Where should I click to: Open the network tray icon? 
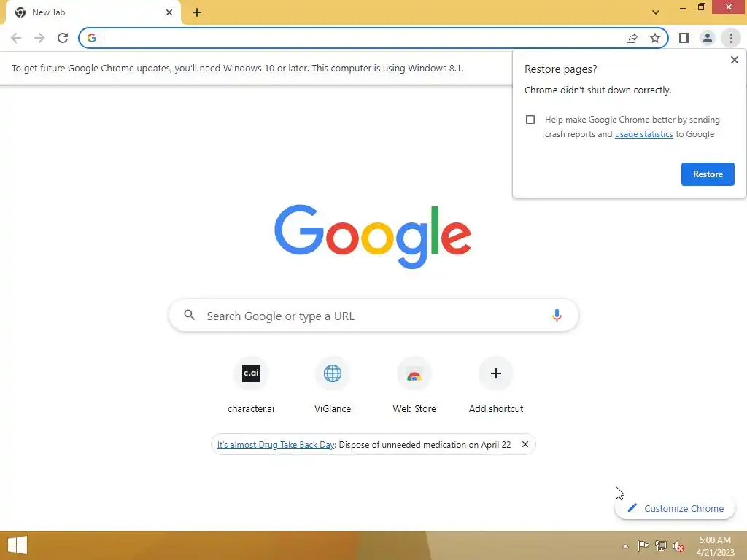pyautogui.click(x=661, y=545)
